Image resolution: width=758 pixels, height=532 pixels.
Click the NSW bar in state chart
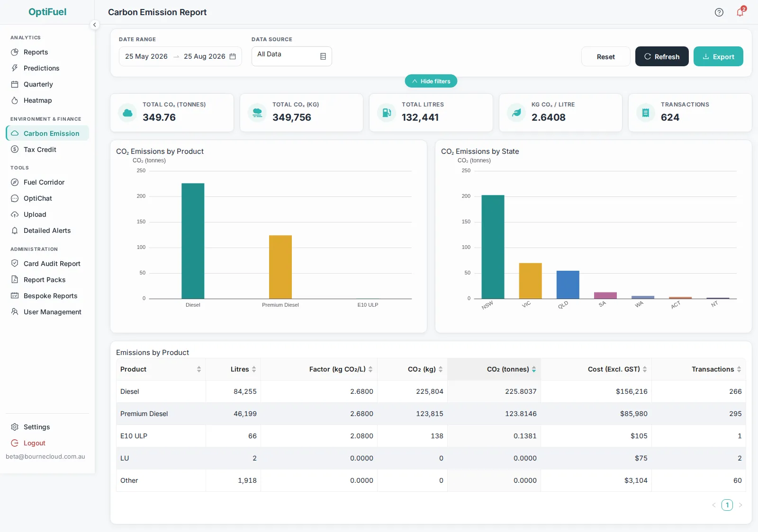[x=493, y=247]
